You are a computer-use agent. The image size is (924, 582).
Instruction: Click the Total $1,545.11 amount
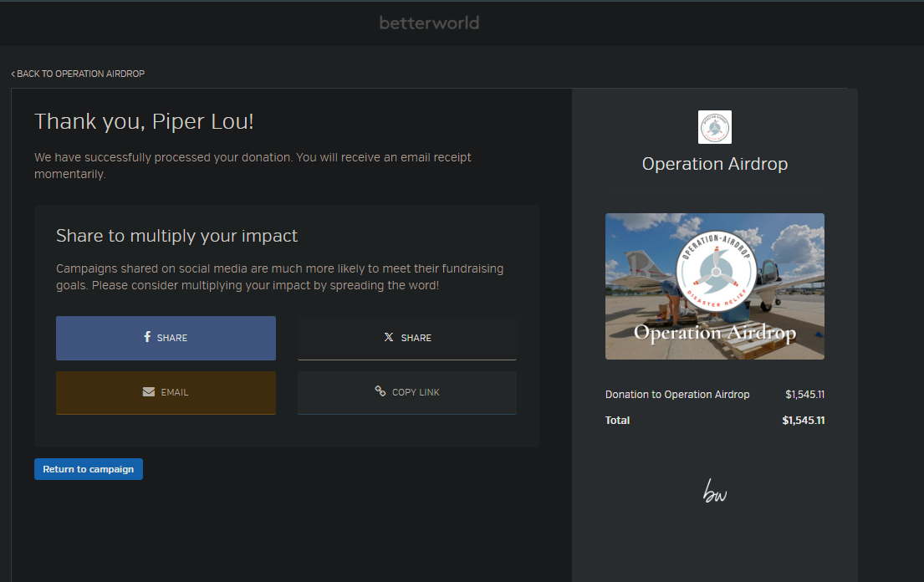(x=803, y=421)
